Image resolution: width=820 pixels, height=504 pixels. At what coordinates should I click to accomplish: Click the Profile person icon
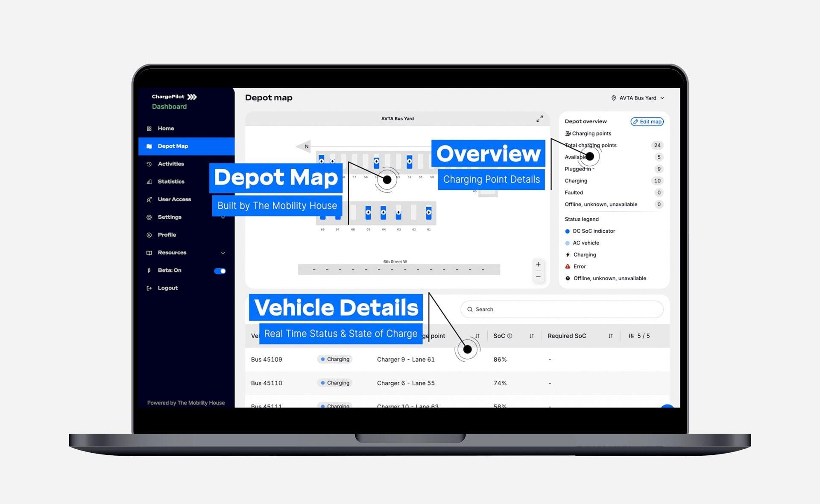pos(149,235)
